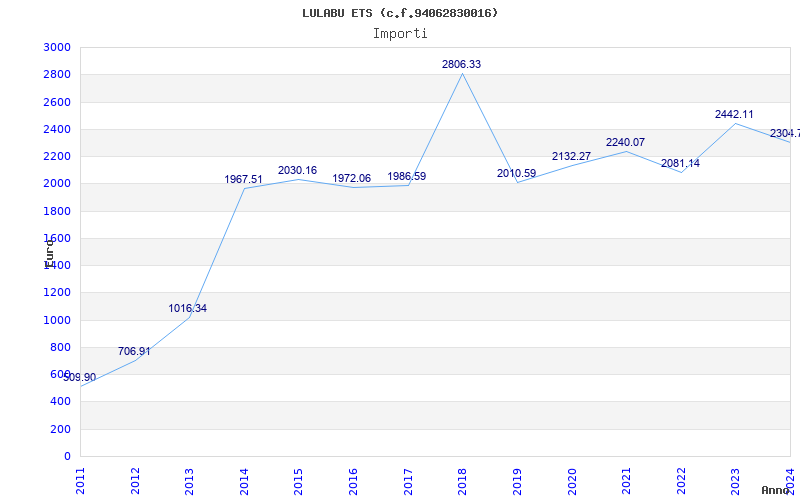This screenshot has width=800, height=500.
Task: Click the 2020 year axis label
Action: 571,481
